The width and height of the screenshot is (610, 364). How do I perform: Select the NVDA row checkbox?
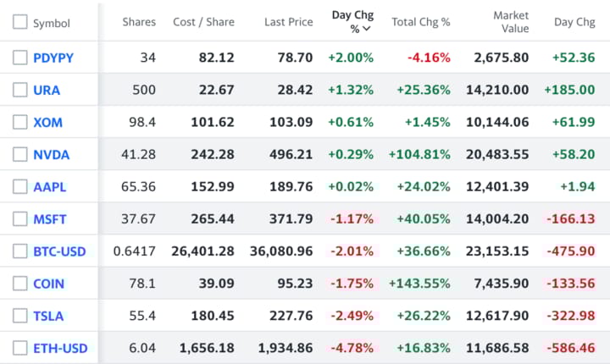(x=20, y=155)
